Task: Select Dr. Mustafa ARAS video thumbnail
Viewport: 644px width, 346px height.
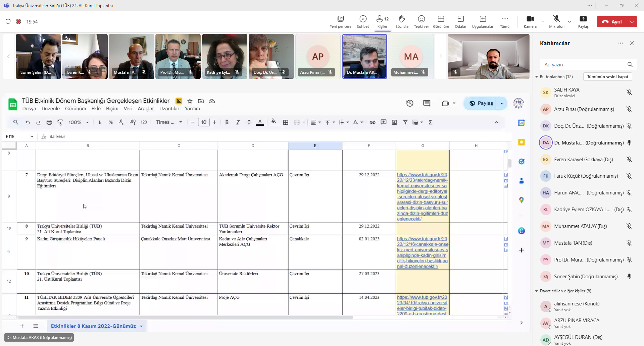Action: pos(364,56)
